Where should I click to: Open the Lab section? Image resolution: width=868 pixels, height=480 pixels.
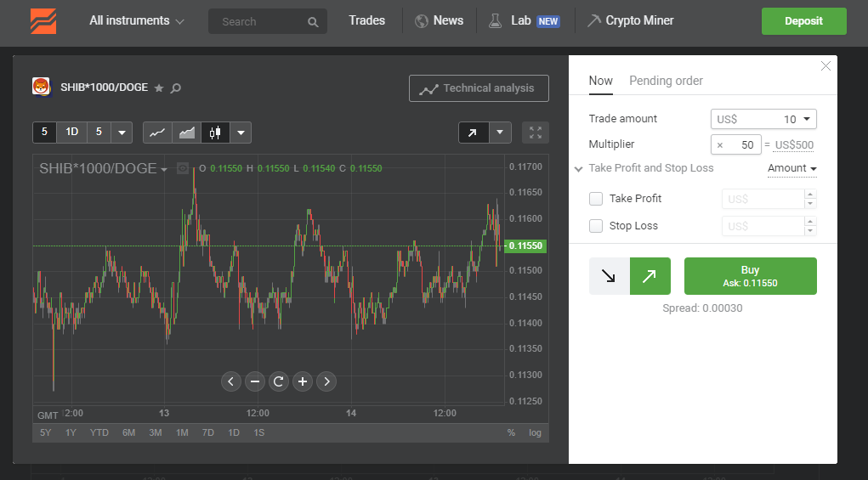tap(521, 20)
